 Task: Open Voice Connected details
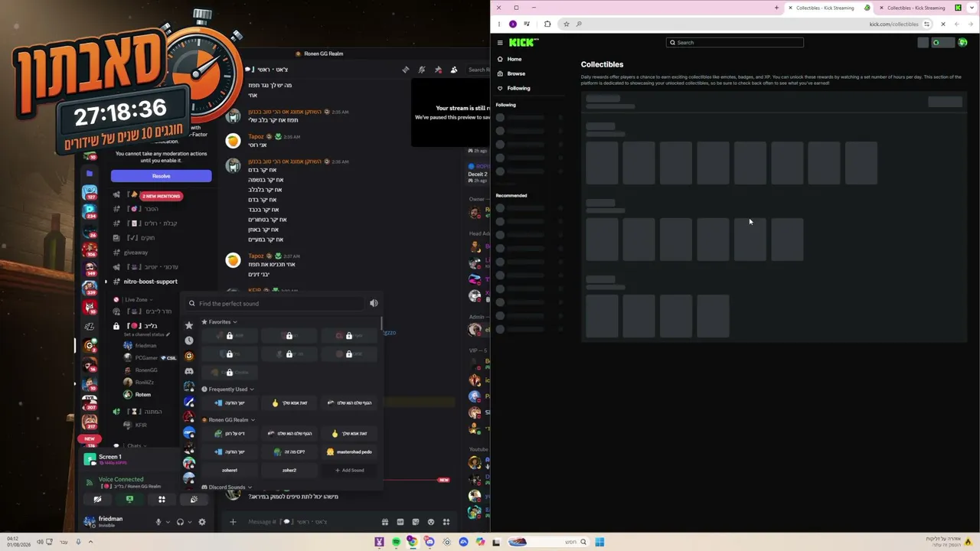tap(121, 480)
